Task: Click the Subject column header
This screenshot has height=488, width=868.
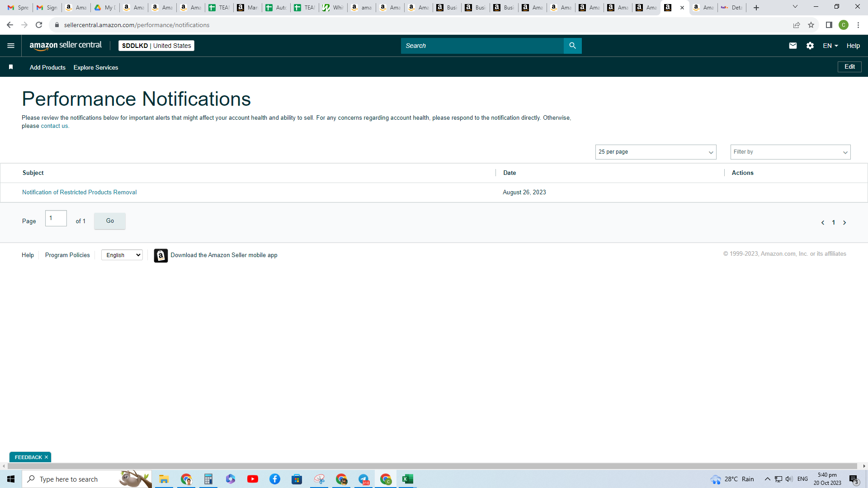Action: [33, 173]
